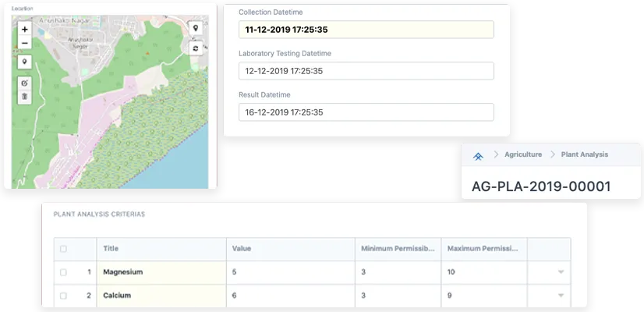This screenshot has height=312, width=644.
Task: Click the Laboratory Testing Datetime field
Action: 366,71
